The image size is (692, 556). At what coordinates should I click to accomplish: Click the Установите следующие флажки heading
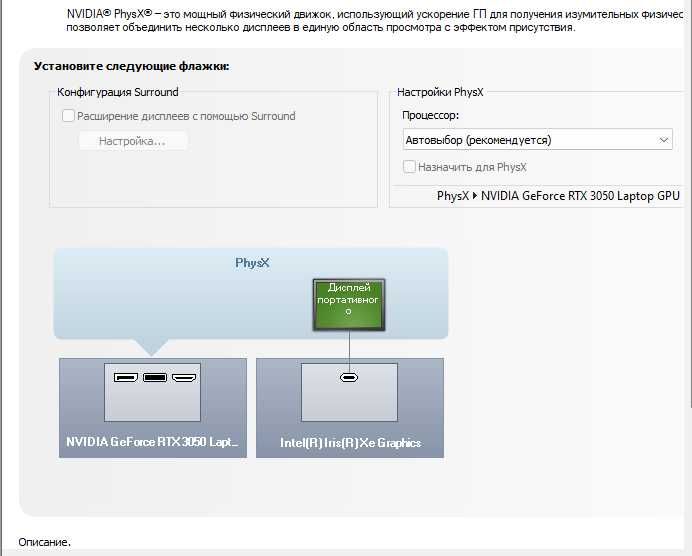pyautogui.click(x=132, y=66)
